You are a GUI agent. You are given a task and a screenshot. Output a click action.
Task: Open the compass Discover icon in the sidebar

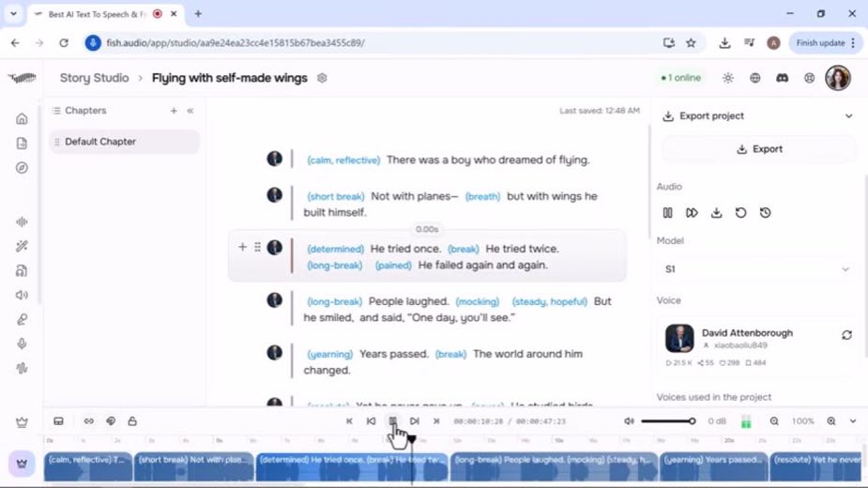(x=22, y=168)
